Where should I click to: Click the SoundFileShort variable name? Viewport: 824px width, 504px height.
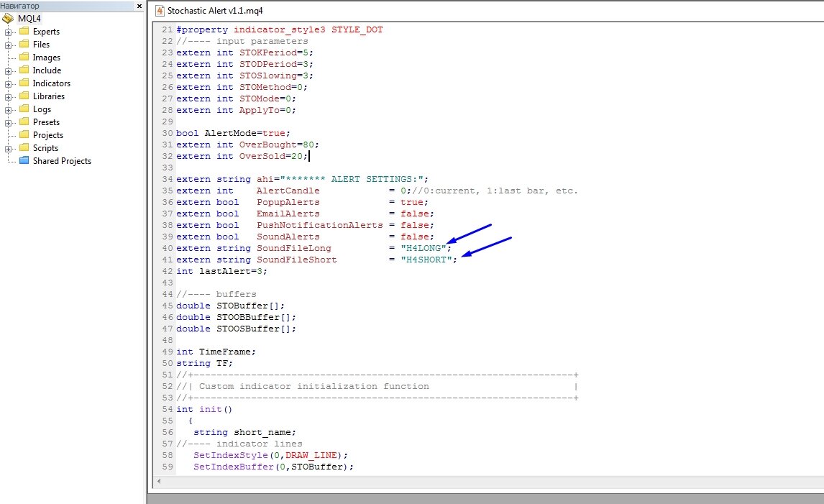[296, 260]
